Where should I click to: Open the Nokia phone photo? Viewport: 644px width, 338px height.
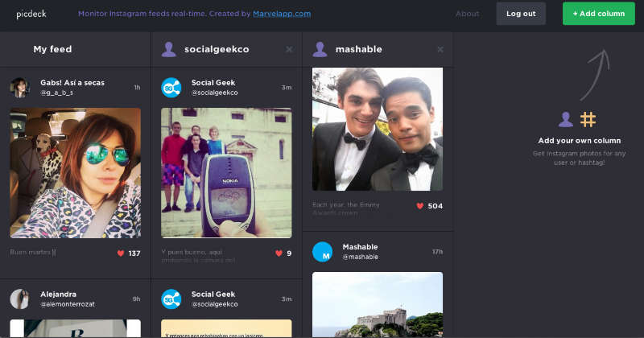(226, 173)
